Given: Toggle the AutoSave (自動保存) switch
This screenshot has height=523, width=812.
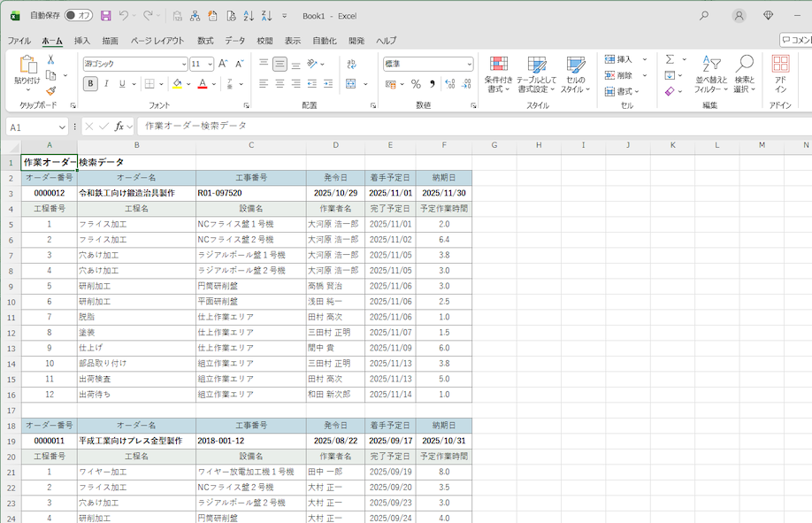Looking at the screenshot, I should 79,16.
